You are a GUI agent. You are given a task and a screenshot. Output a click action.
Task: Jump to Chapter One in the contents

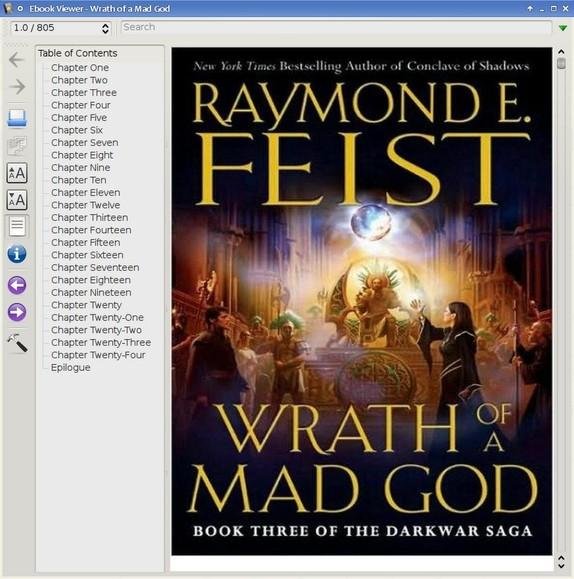pyautogui.click(x=80, y=68)
